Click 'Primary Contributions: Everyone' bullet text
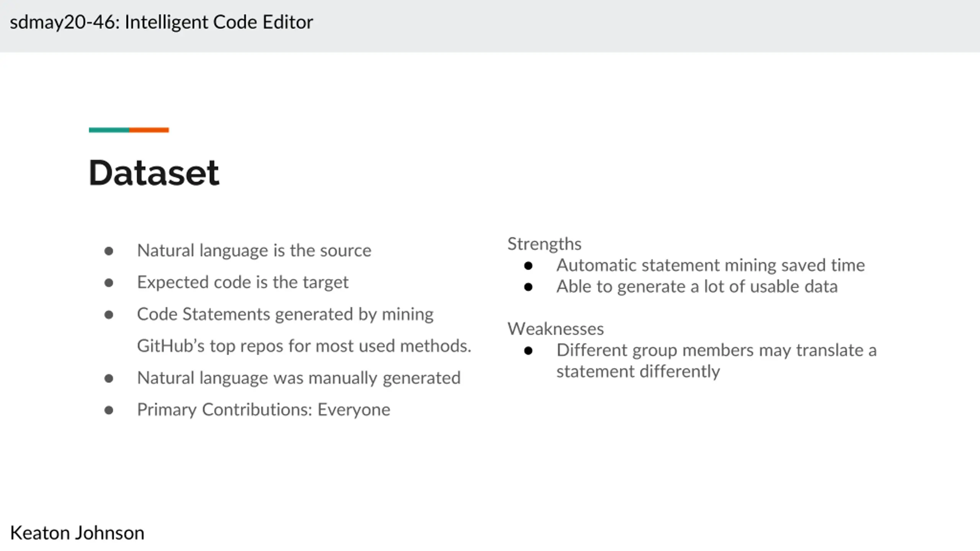The height and width of the screenshot is (551, 980). pyautogui.click(x=263, y=410)
